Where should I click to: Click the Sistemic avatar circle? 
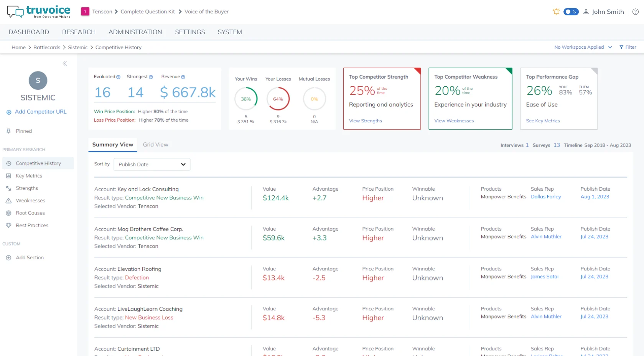point(38,81)
